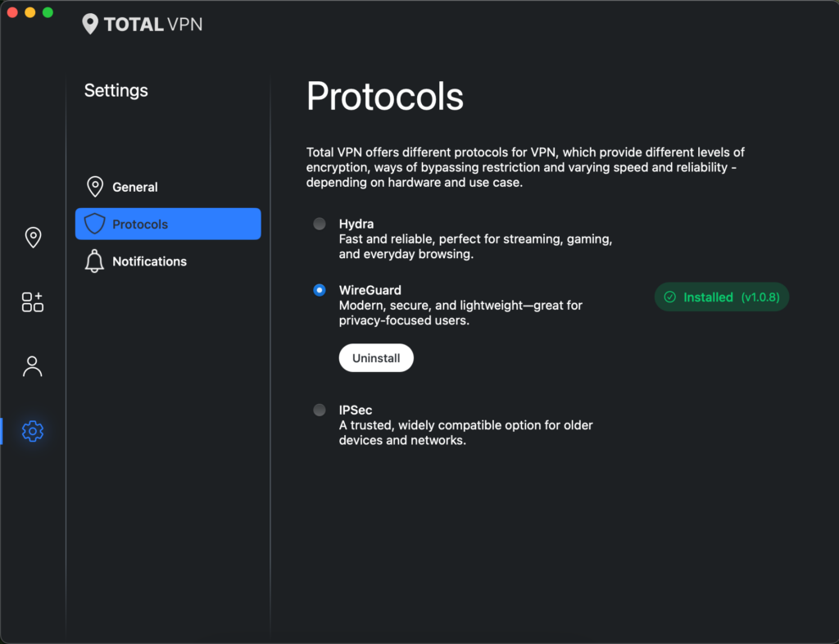Viewport: 839px width, 644px height.
Task: Click the WireGuard description text
Action: (460, 313)
